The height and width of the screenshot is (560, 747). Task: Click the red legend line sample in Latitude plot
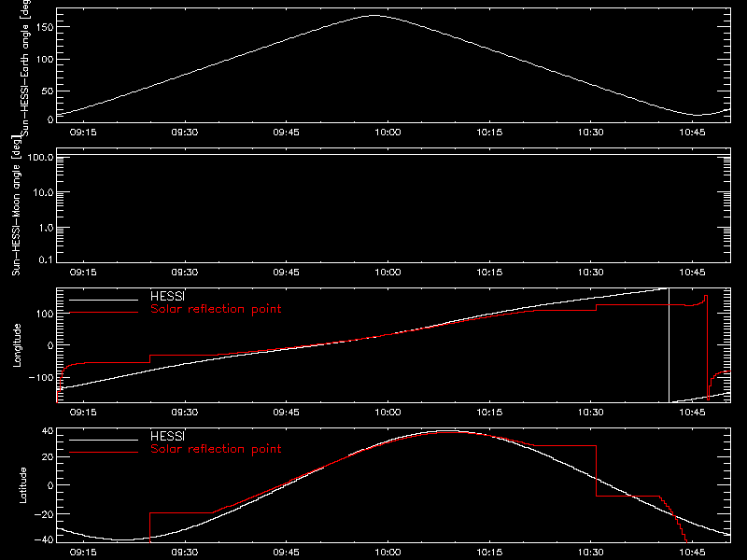pos(104,453)
